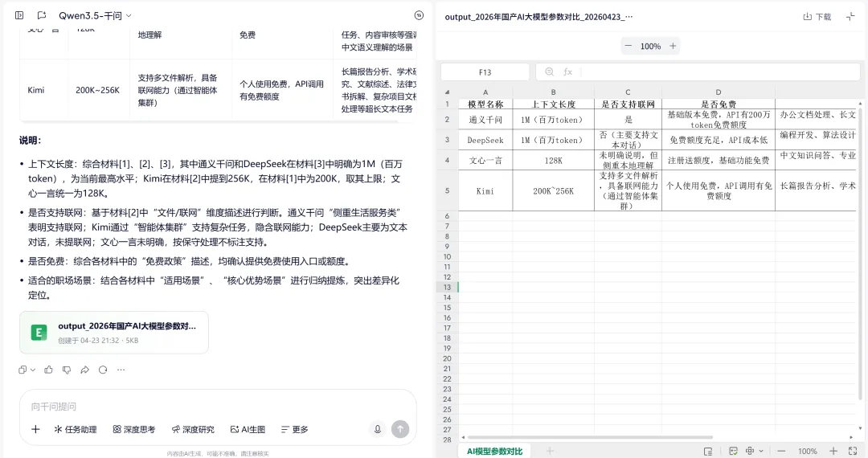Select column C header
Screen dimensions: 868x458
[x=628, y=92]
